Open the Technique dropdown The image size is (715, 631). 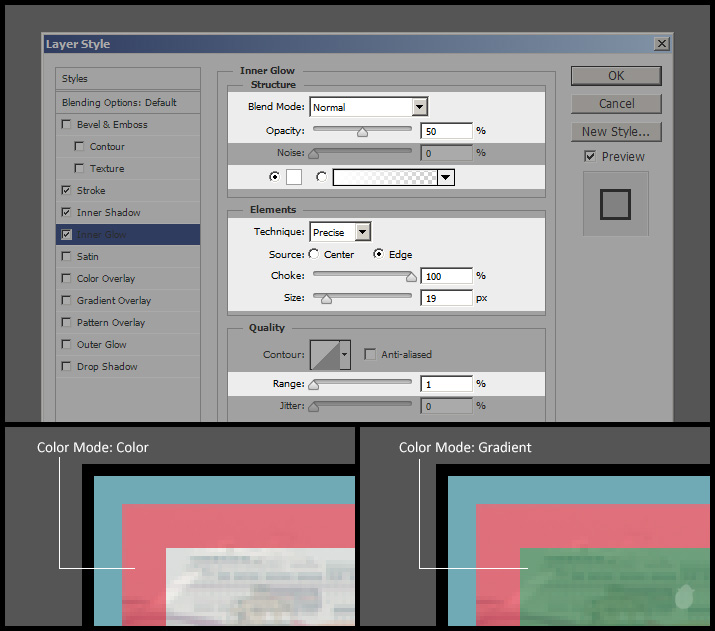coord(362,232)
